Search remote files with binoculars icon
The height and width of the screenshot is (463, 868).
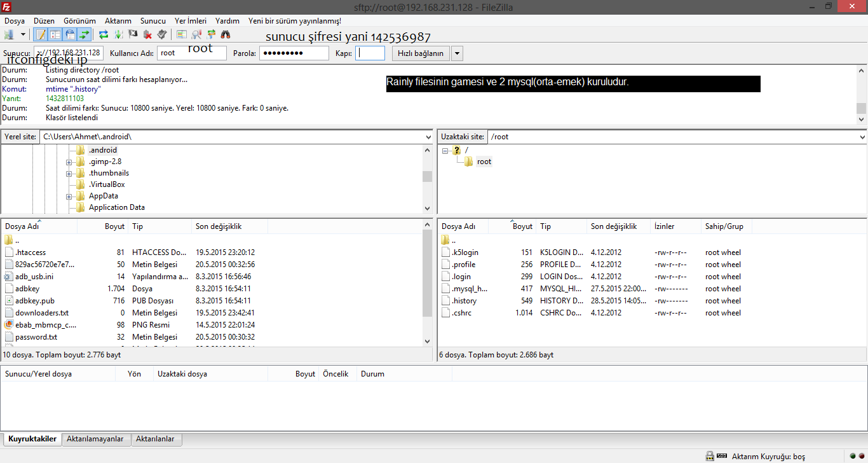tap(226, 34)
